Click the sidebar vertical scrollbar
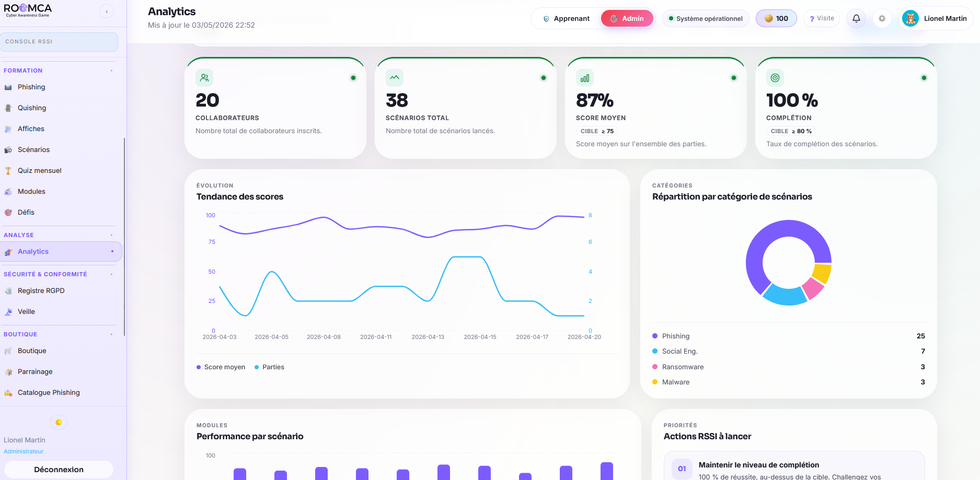This screenshot has height=480, width=980. (124, 237)
